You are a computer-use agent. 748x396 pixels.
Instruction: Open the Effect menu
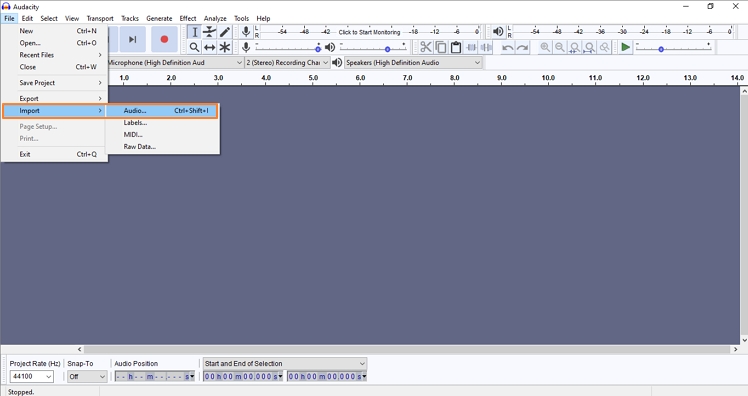pyautogui.click(x=187, y=19)
